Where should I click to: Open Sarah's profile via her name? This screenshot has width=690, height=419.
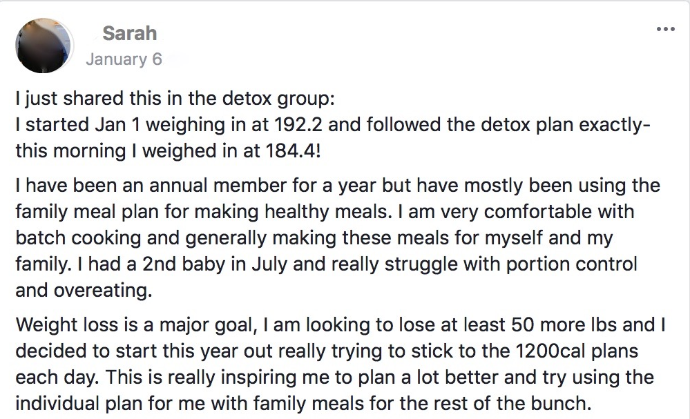click(x=129, y=33)
